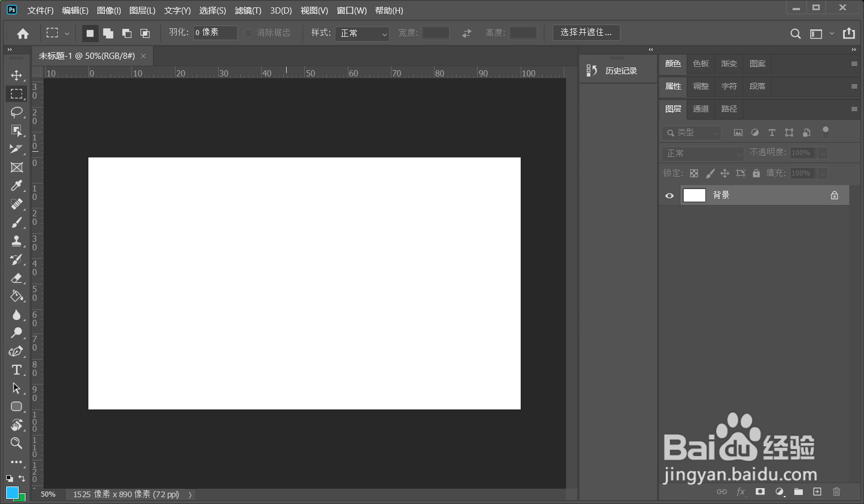864x504 pixels.
Task: Select the Spot Healing Brush tool
Action: pyautogui.click(x=16, y=204)
